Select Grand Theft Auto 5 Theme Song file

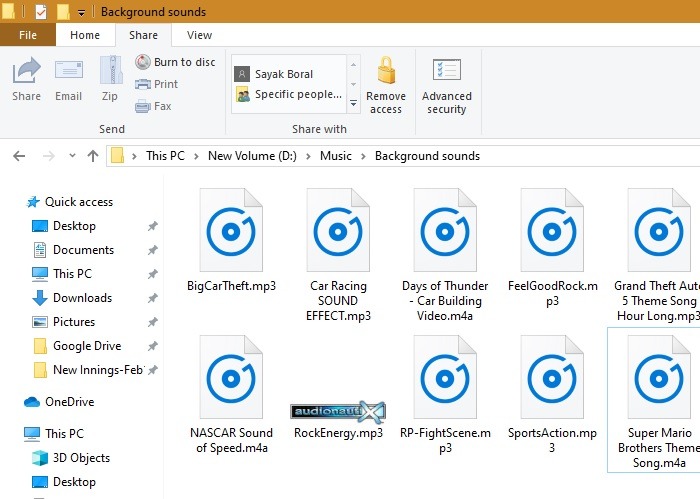pos(657,255)
